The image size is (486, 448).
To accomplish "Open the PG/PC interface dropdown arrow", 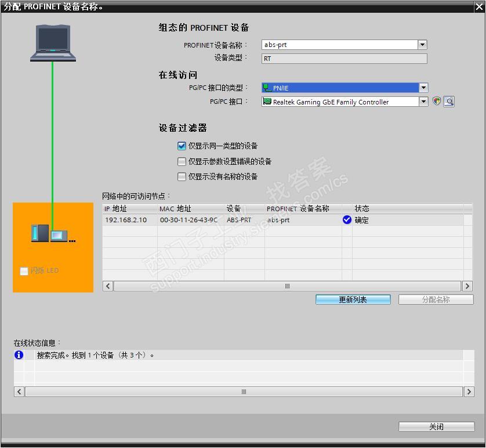I will (x=423, y=102).
